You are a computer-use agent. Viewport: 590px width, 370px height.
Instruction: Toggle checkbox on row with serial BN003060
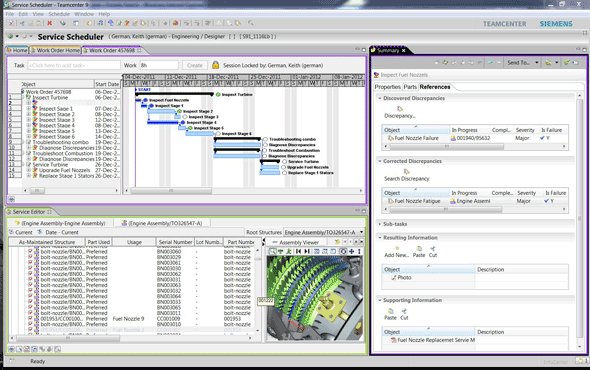coord(31,251)
